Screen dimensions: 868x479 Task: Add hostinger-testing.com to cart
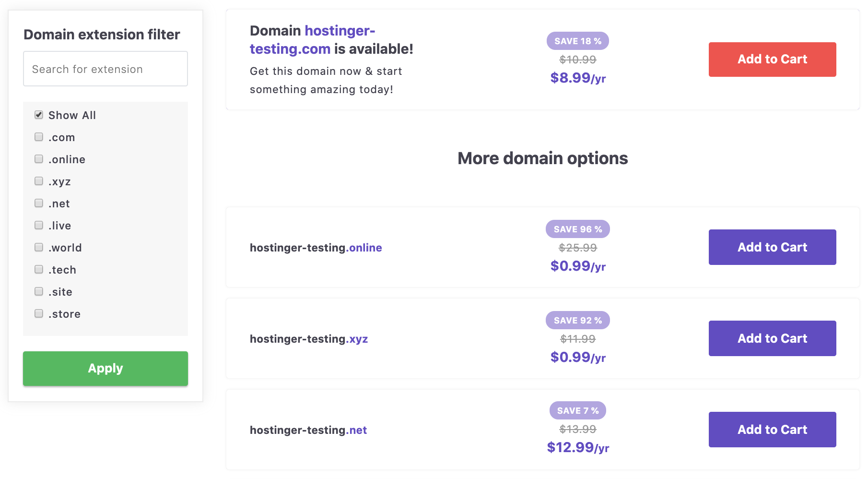pos(772,60)
